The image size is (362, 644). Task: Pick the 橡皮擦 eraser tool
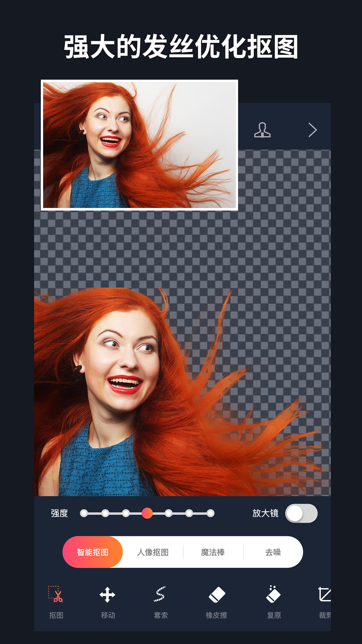(217, 601)
